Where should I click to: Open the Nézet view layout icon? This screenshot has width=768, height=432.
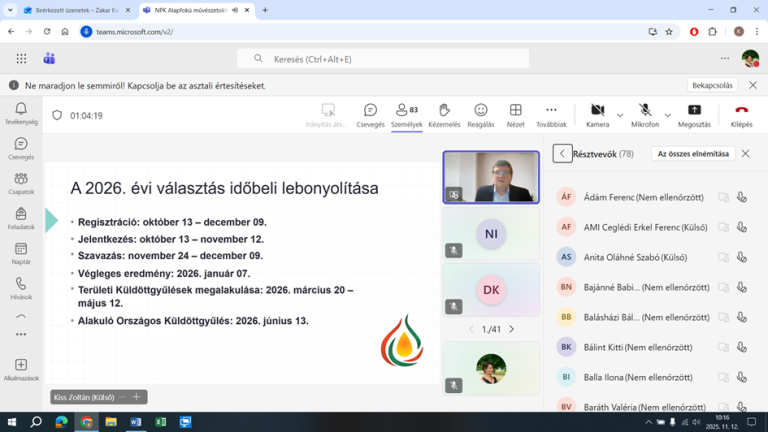tap(515, 111)
